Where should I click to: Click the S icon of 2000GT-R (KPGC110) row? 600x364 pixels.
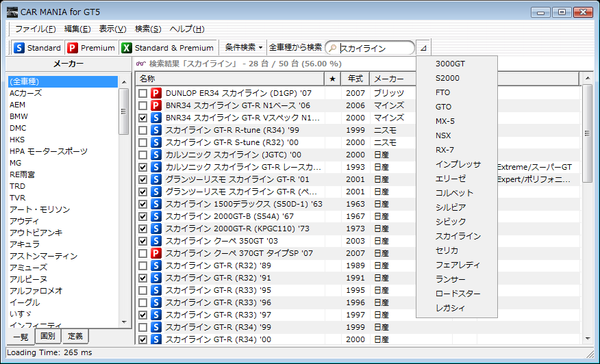pyautogui.click(x=155, y=229)
